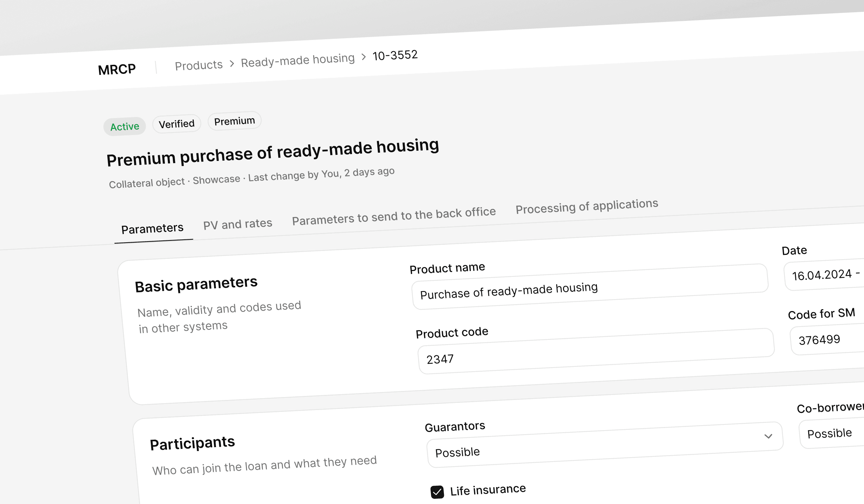Focus the Product code field
Image resolution: width=864 pixels, height=504 pixels.
pos(596,351)
